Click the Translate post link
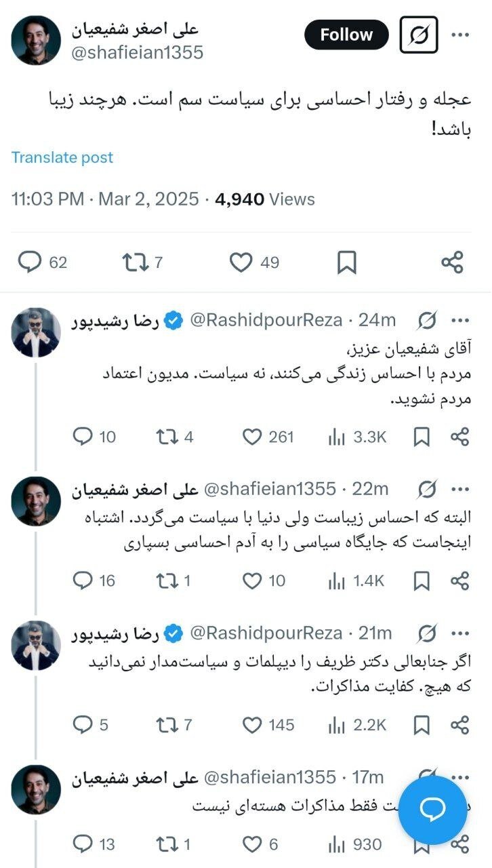This screenshot has height=868, width=492. [x=62, y=158]
